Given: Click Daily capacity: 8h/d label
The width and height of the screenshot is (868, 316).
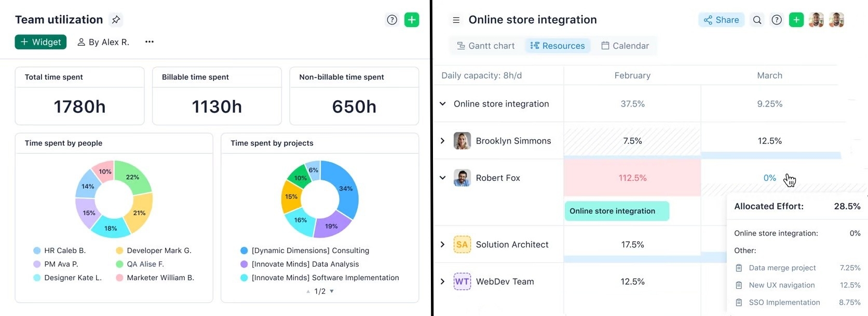Looking at the screenshot, I should 481,75.
